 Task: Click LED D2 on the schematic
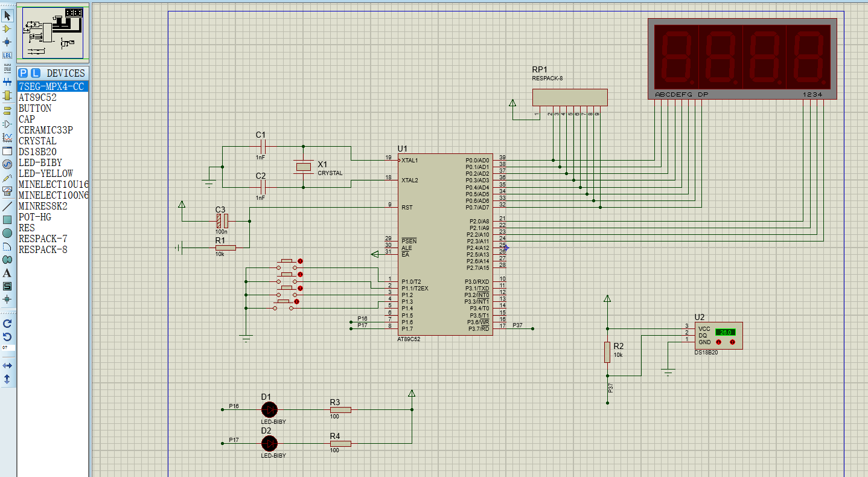(269, 443)
